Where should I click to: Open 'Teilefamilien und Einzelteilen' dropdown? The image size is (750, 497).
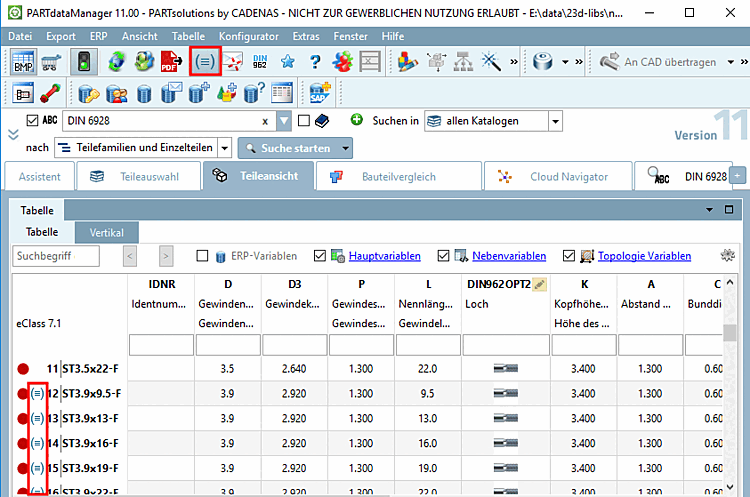[224, 148]
